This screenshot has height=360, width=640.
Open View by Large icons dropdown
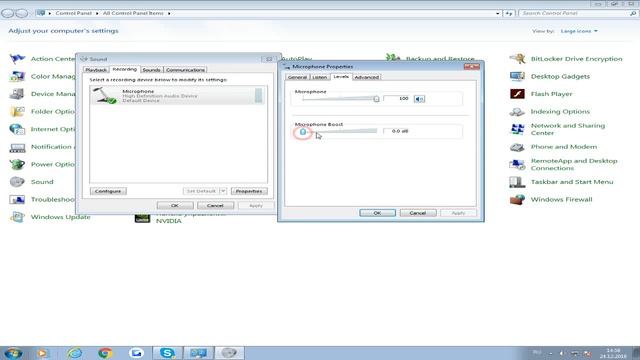pos(579,31)
